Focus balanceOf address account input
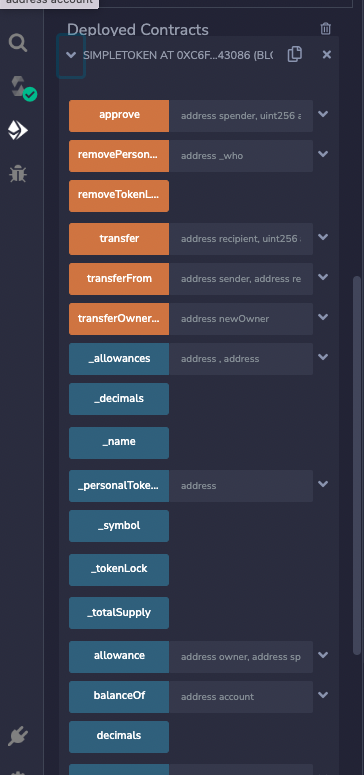364x775 pixels. 241,697
